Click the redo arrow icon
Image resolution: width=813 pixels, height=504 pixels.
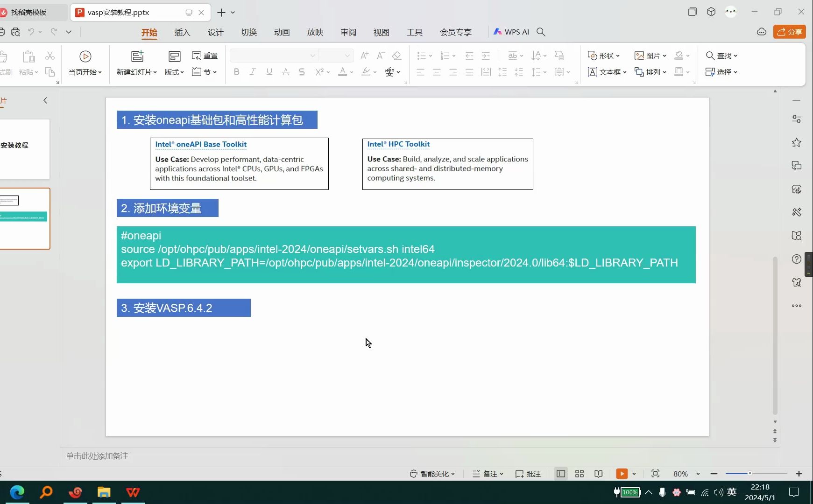pyautogui.click(x=54, y=32)
